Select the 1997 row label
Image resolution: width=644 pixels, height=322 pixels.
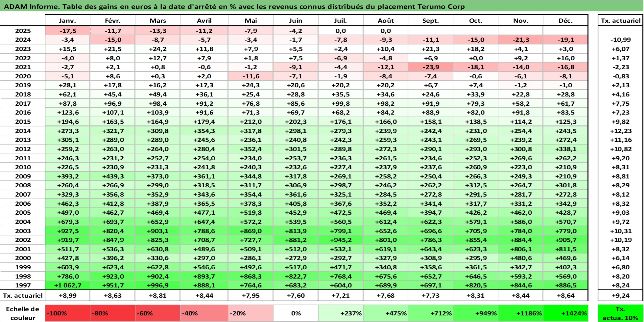[x=23, y=285]
